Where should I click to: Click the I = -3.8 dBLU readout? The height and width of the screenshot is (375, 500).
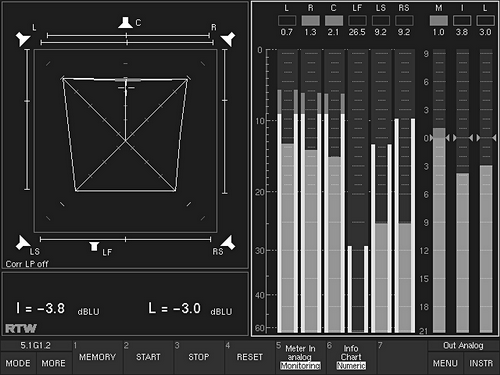[x=57, y=309]
